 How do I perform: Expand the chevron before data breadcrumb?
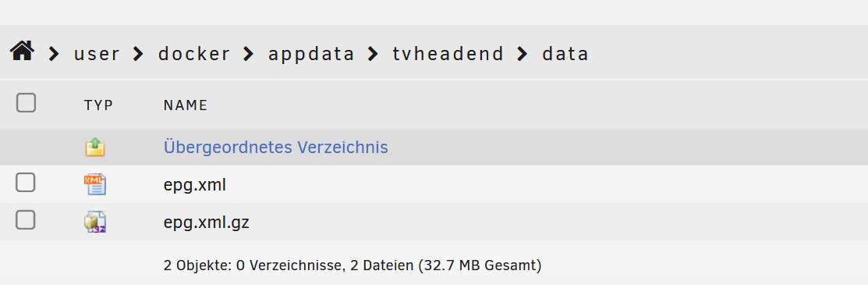523,54
